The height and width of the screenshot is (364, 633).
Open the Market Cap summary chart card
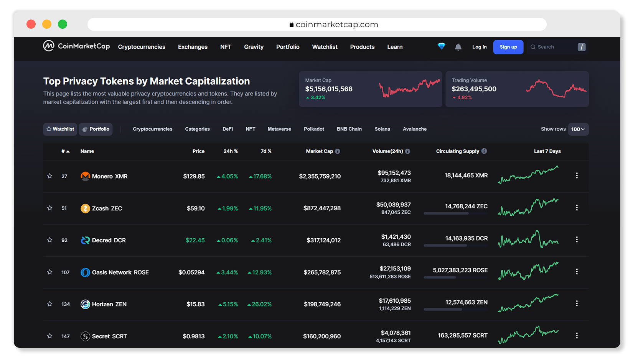click(371, 89)
